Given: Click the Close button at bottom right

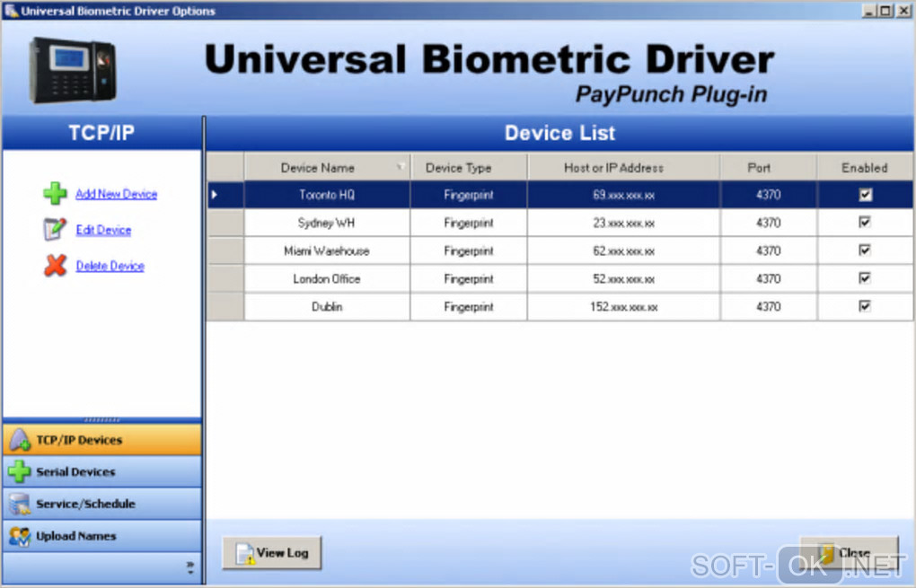Looking at the screenshot, I should (x=849, y=552).
